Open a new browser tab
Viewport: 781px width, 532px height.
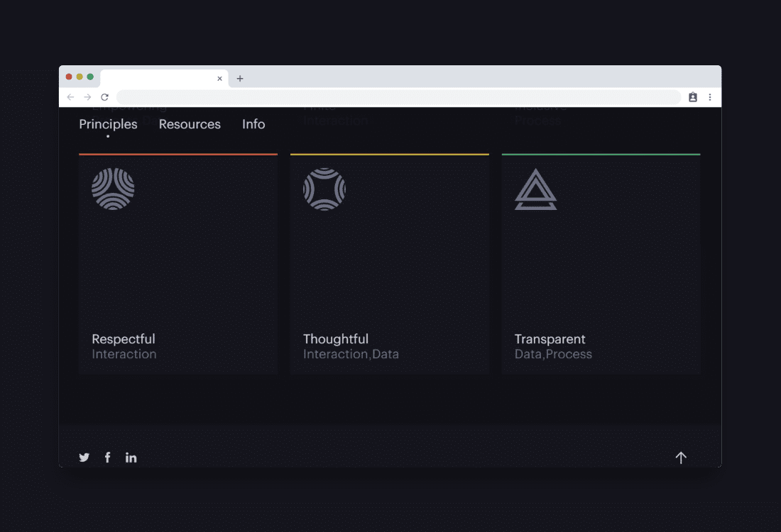pos(239,79)
